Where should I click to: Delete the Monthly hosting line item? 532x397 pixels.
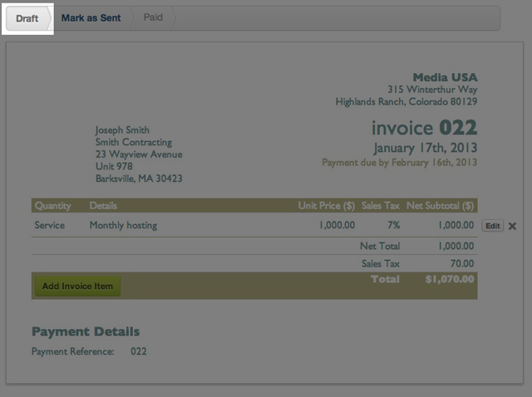[512, 226]
